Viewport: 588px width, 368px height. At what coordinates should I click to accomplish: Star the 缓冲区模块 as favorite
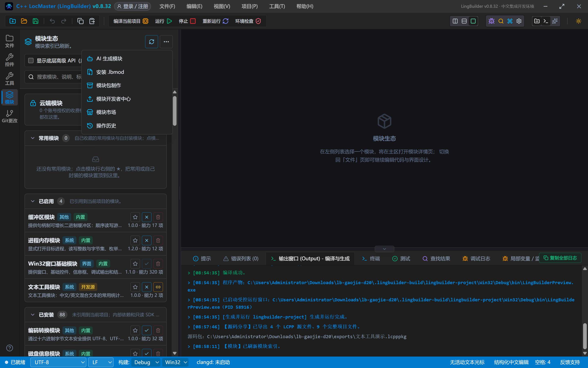[x=135, y=217]
